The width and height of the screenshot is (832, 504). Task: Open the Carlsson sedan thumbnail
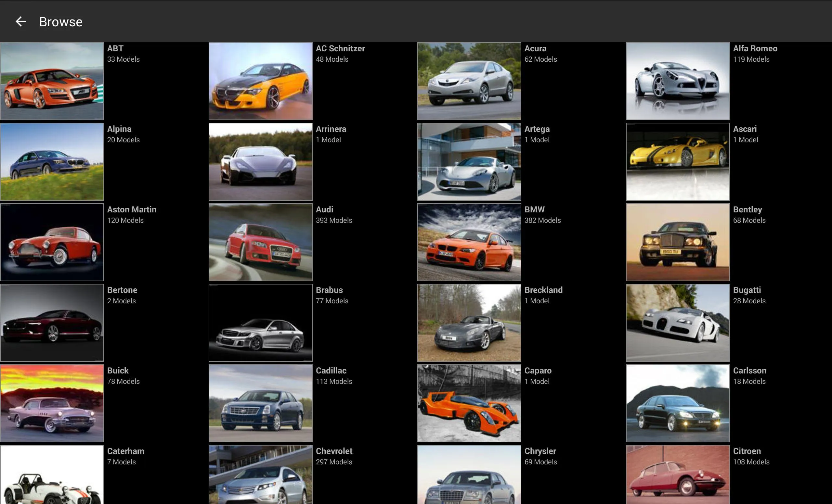tap(678, 403)
